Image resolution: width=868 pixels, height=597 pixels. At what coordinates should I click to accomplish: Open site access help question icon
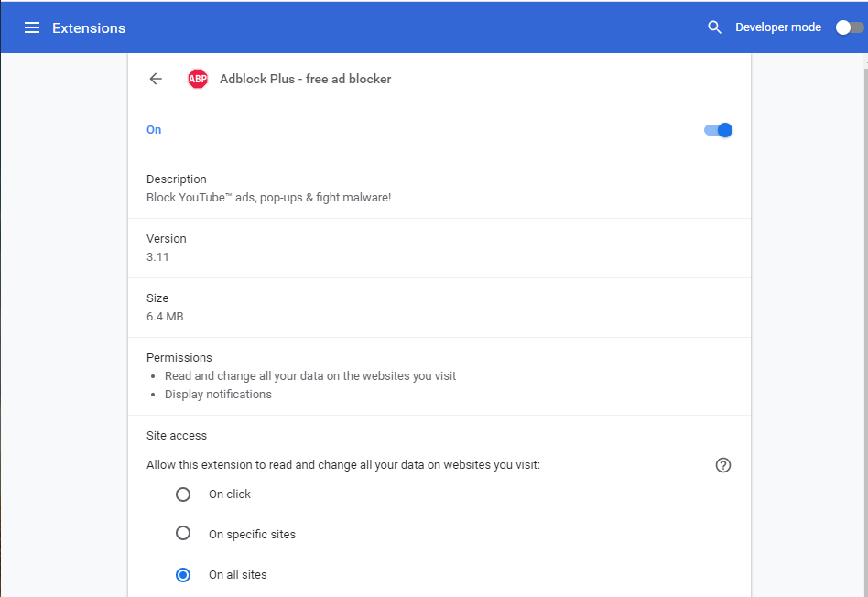point(723,464)
